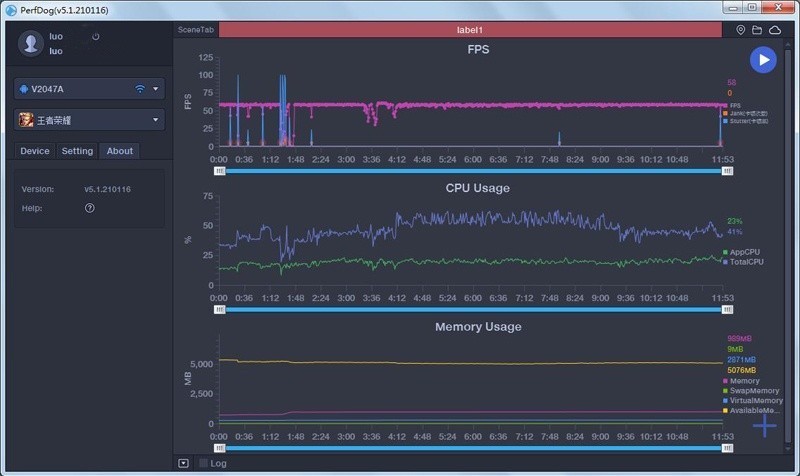Click the cloud upload icon

[x=774, y=30]
